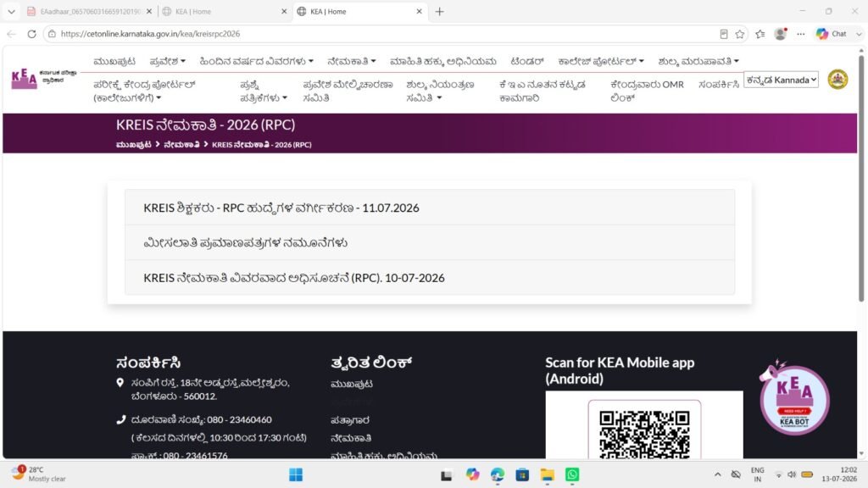This screenshot has height=488, width=868.
Task: Expand ಪರೀಕ್ಷೆ ಕೇಂದ್ರ ಪೋರ್ಟಲ್ (ಕಾಲೇಜುಗಳಿಗೆ) dropdown
Action: pos(144,91)
